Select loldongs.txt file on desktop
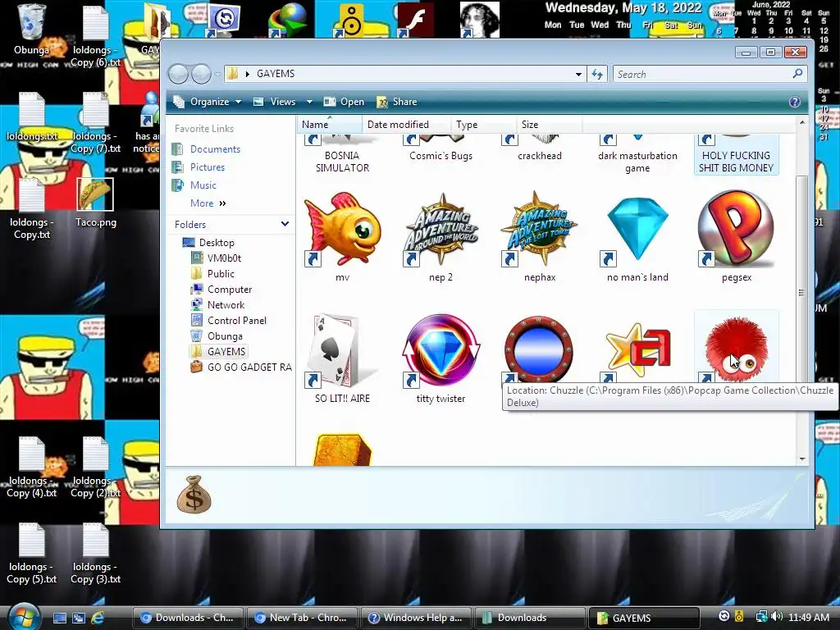840x630 pixels. [32, 116]
